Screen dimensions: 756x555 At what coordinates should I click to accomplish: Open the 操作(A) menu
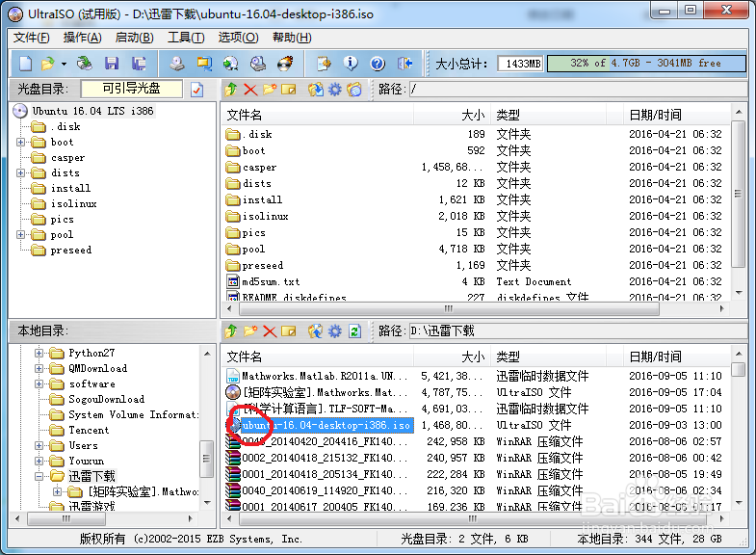pyautogui.click(x=83, y=38)
